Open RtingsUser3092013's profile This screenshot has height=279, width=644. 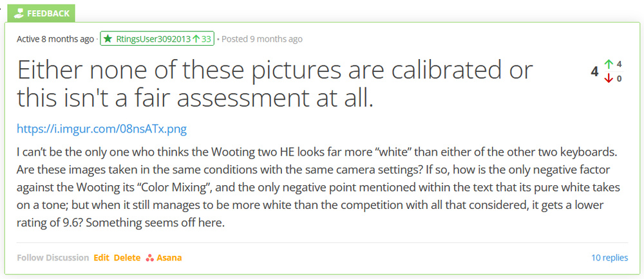[153, 39]
